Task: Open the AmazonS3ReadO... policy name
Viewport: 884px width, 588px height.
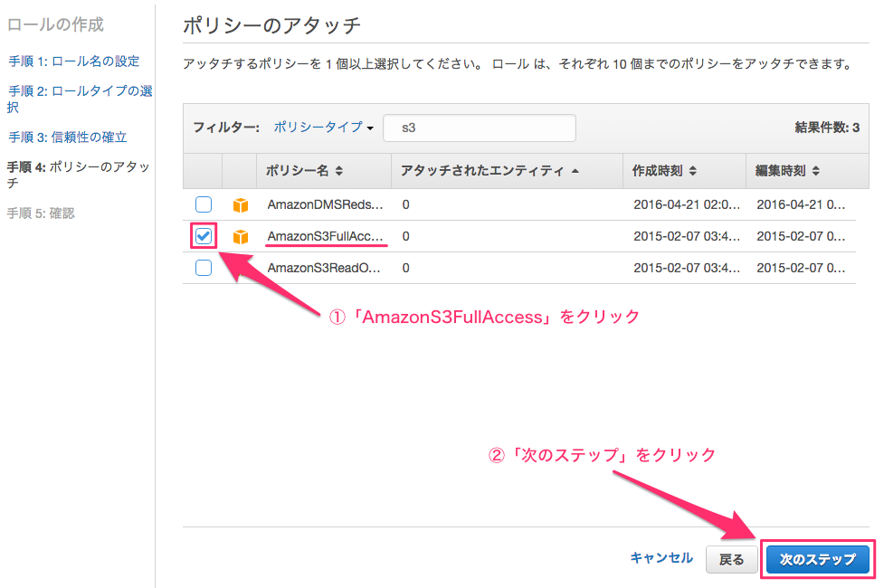Action: pyautogui.click(x=324, y=268)
